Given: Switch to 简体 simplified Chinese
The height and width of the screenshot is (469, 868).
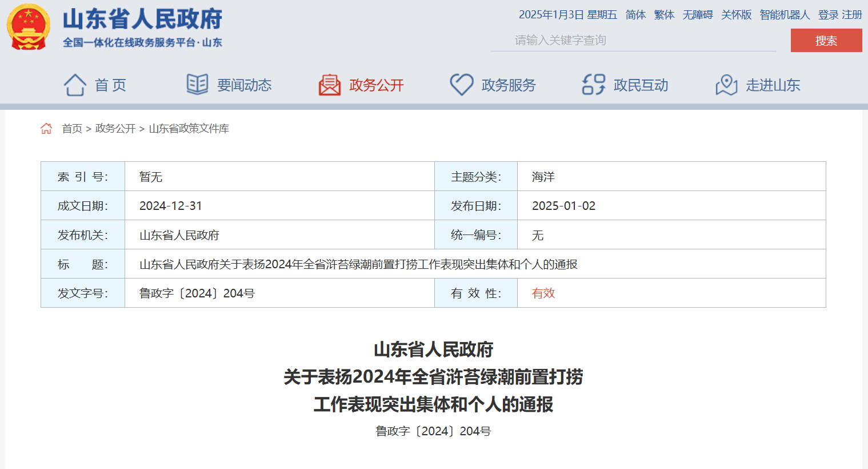Looking at the screenshot, I should click(635, 15).
